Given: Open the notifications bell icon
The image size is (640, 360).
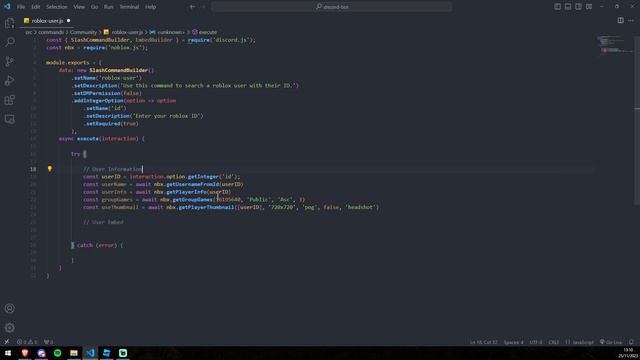Looking at the screenshot, I should pos(631,342).
